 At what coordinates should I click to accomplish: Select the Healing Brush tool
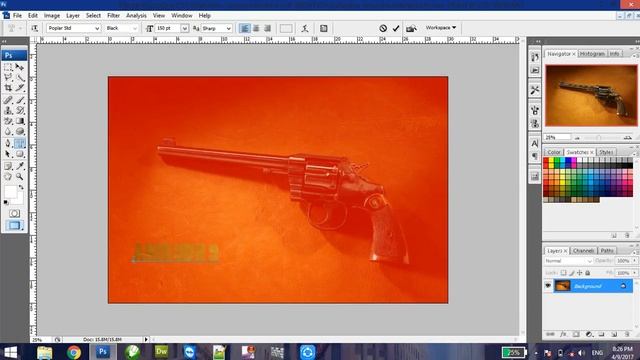[x=8, y=100]
